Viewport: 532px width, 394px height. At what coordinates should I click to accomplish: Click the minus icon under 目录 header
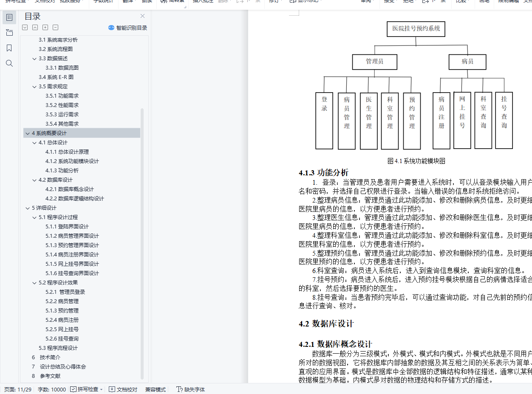pyautogui.click(x=56, y=28)
